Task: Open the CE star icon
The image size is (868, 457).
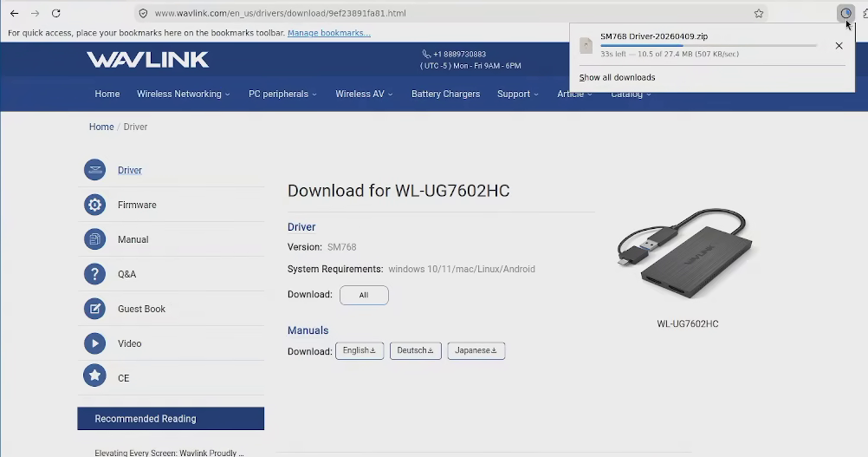Action: click(x=94, y=375)
